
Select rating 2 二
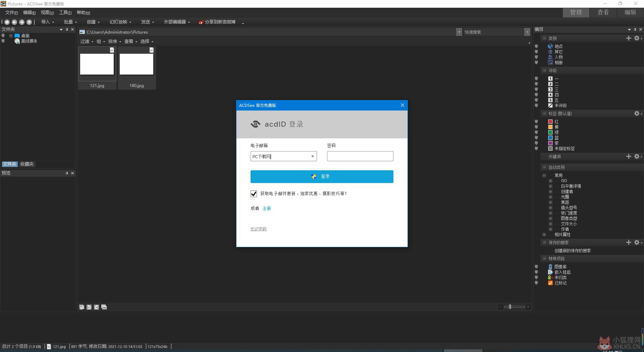(x=553, y=84)
